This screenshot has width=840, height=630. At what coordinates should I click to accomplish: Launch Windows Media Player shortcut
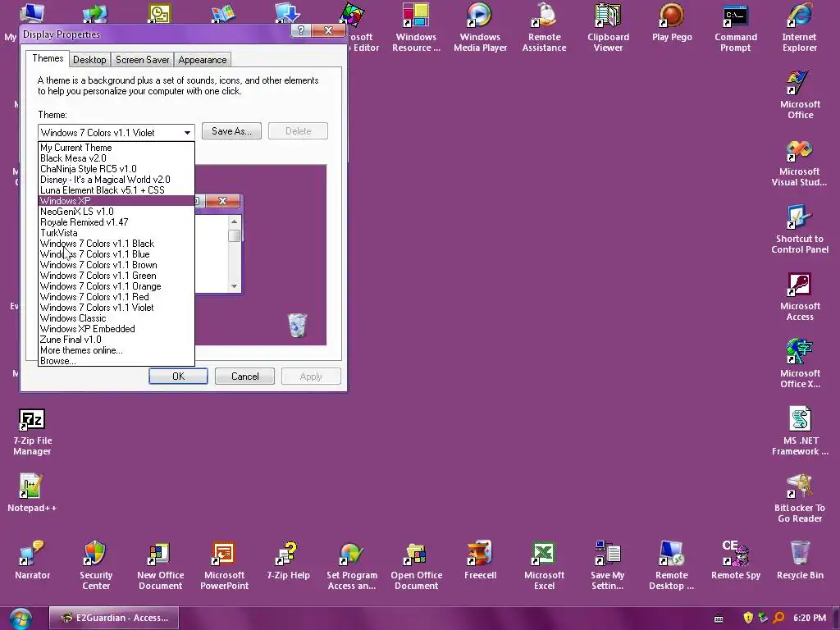480,28
